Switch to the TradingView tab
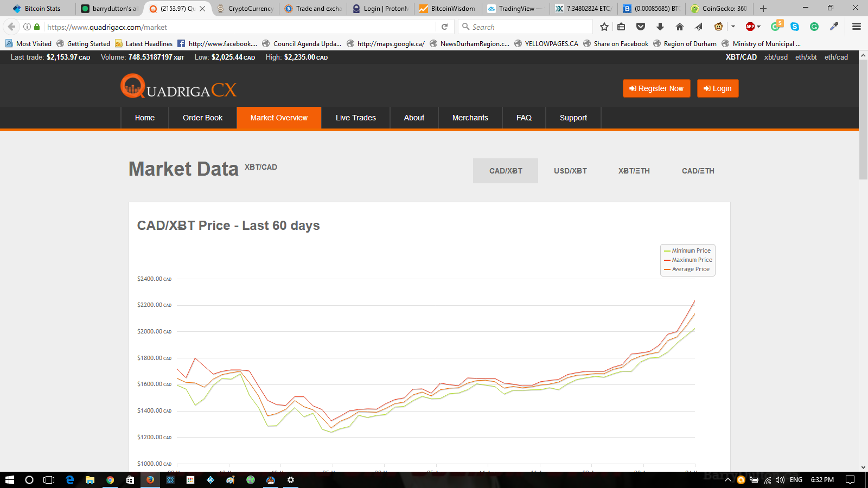The image size is (868, 488). 515,9
